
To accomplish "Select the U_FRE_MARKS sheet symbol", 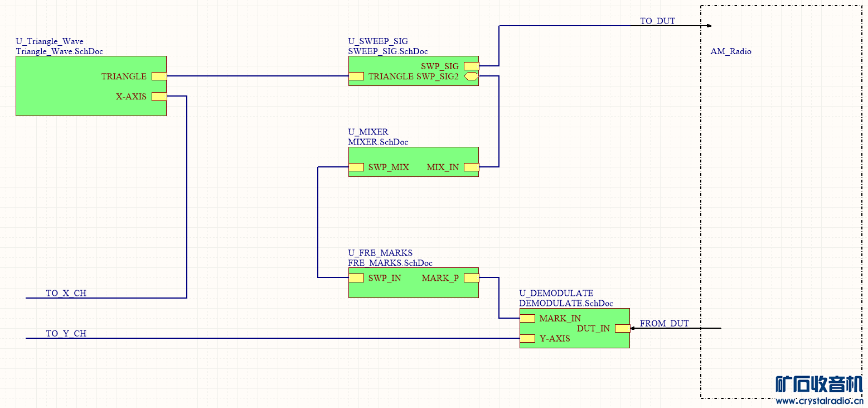I will (x=413, y=282).
